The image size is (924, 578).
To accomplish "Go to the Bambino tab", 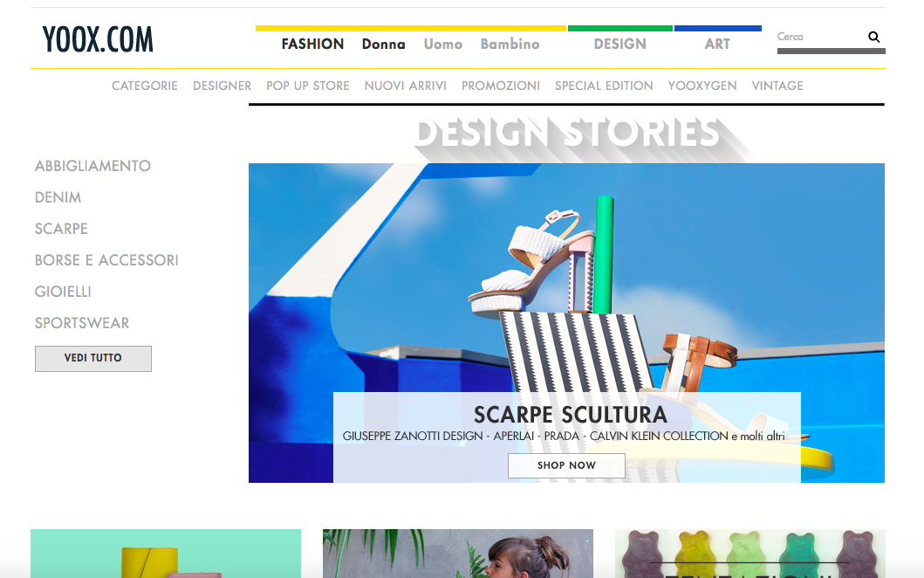I will [x=510, y=44].
